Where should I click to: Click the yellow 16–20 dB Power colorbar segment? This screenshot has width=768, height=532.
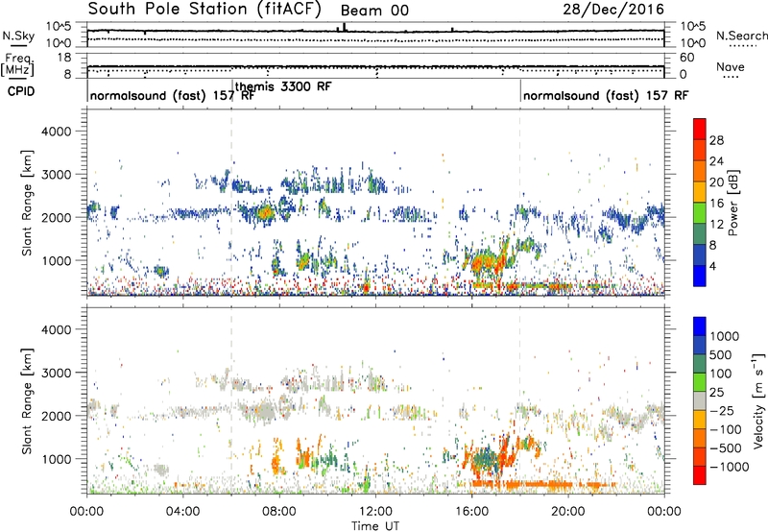tap(700, 192)
